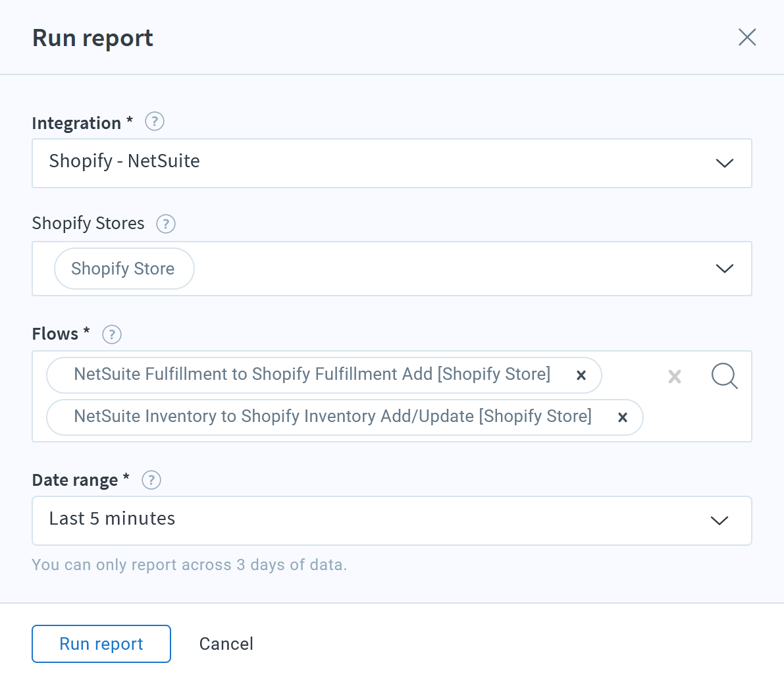
Task: Open help for Date range field
Action: pos(151,480)
